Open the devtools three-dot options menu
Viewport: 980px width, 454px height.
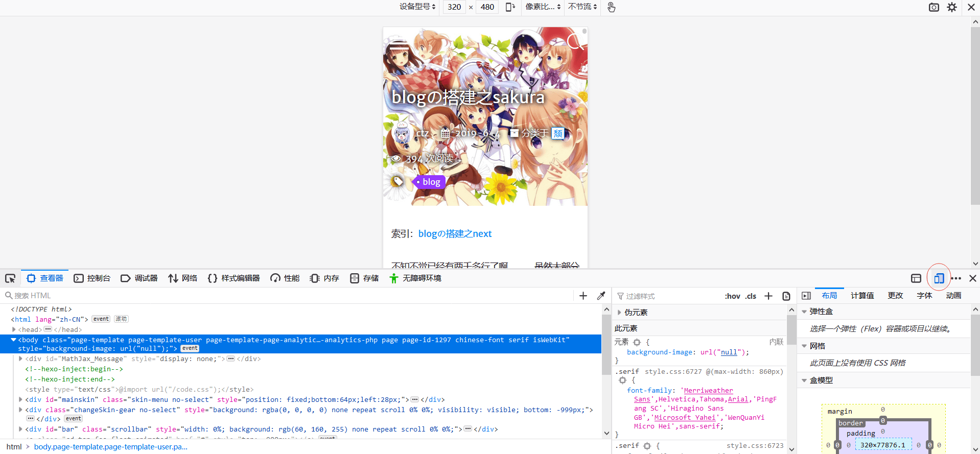(956, 278)
